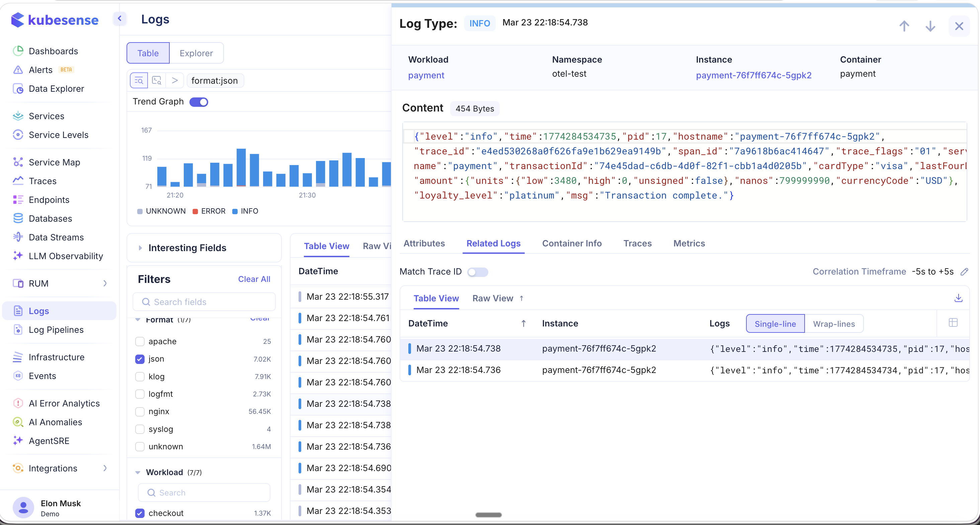Enable Match Trace ID
This screenshot has width=980, height=525.
[478, 272]
